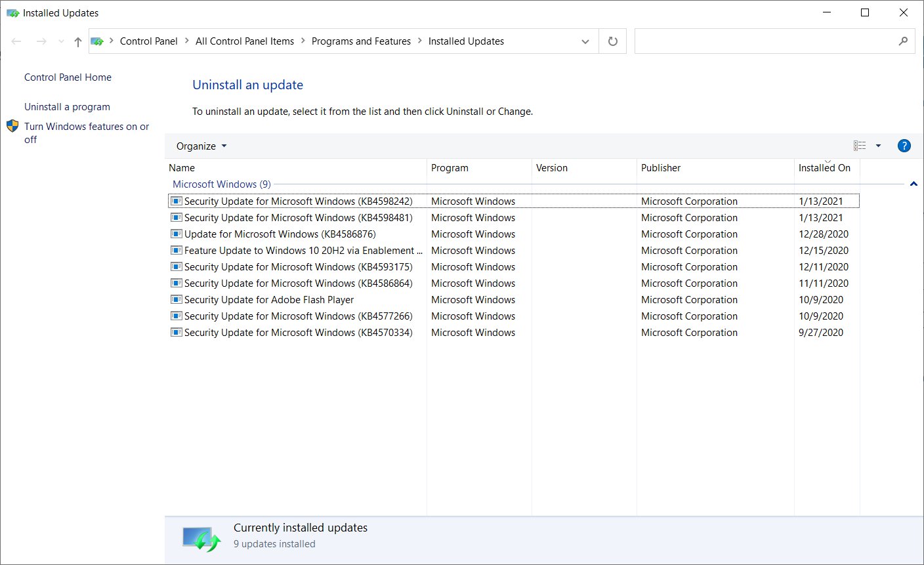Image resolution: width=924 pixels, height=565 pixels.
Task: Click the Currently installed updates icon
Action: [201, 539]
